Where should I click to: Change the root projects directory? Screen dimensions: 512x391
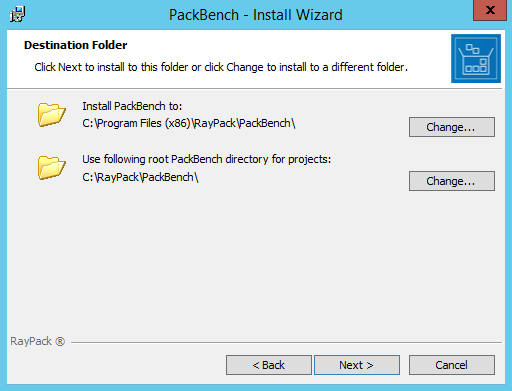[x=452, y=181]
